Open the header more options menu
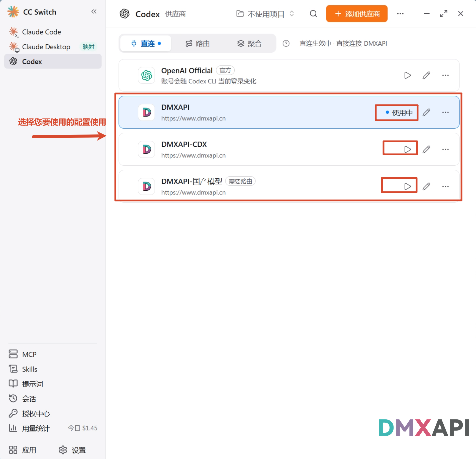 point(400,14)
